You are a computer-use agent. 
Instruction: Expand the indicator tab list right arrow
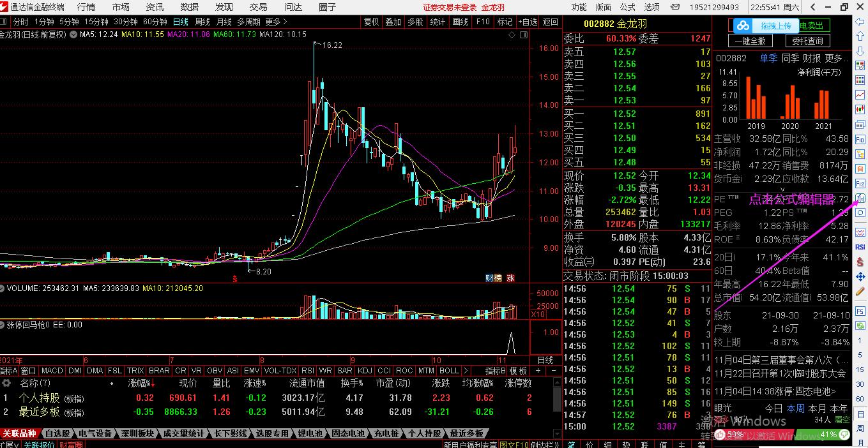point(465,371)
